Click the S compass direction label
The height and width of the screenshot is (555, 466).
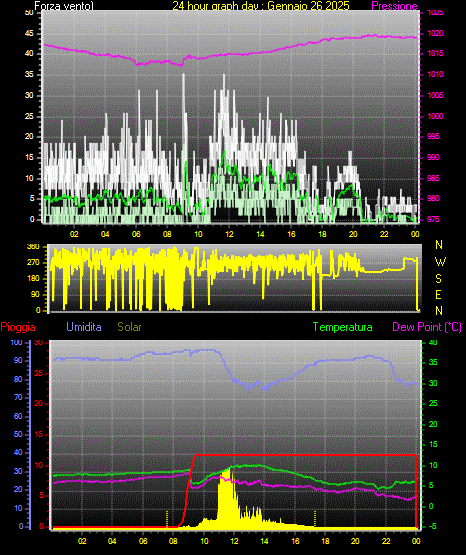pyautogui.click(x=438, y=279)
